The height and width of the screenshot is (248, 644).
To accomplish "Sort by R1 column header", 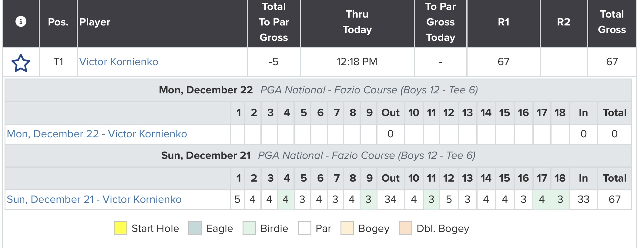I will click(x=503, y=22).
